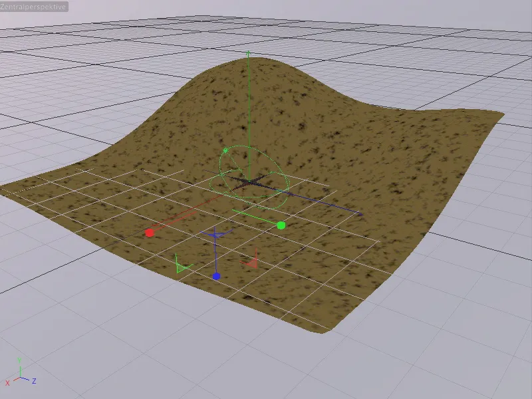Click the Z label of the orientation axis
Viewport: 532px width, 399px height.
coord(34,381)
